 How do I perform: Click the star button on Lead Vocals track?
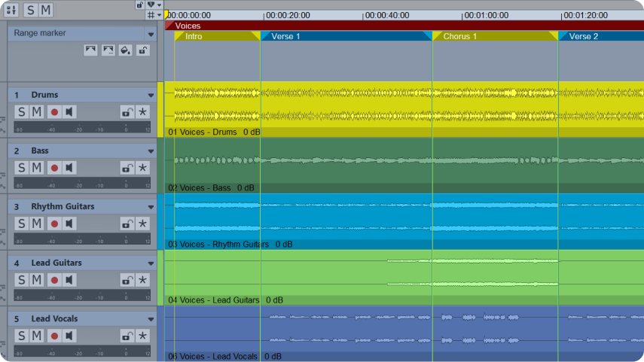click(x=142, y=336)
